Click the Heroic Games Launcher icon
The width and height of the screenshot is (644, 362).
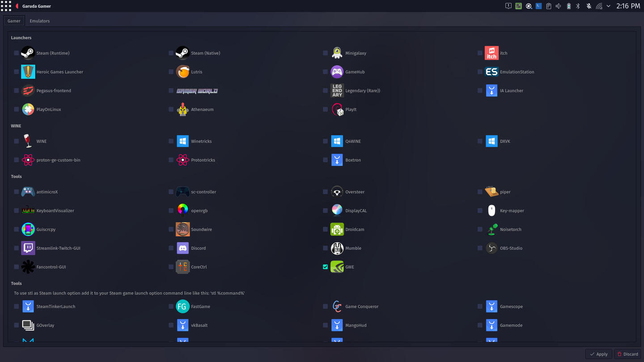[28, 72]
